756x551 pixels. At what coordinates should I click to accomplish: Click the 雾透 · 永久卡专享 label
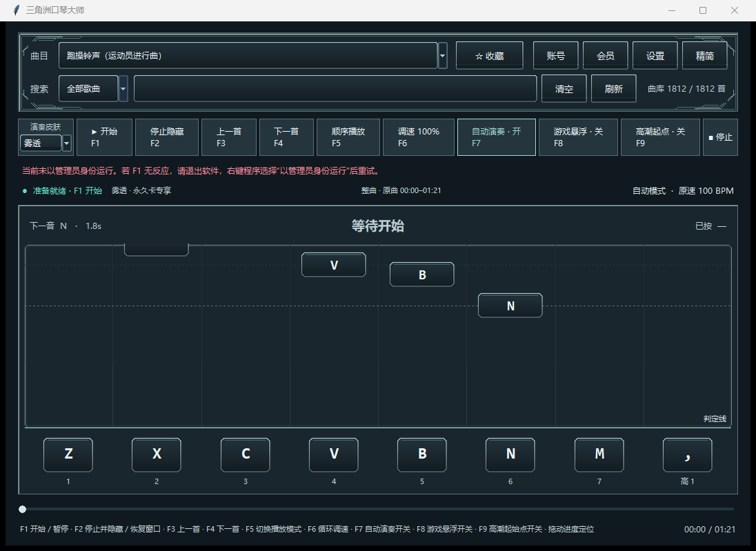pos(141,191)
